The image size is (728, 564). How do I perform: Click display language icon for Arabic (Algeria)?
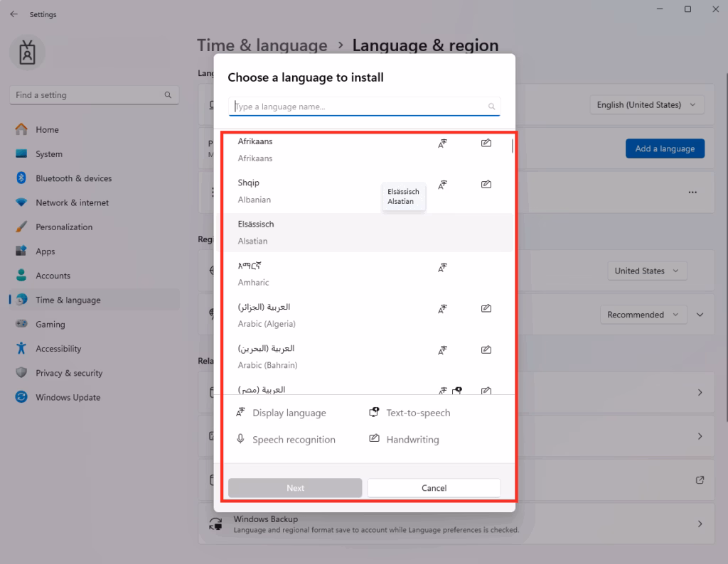[442, 309]
